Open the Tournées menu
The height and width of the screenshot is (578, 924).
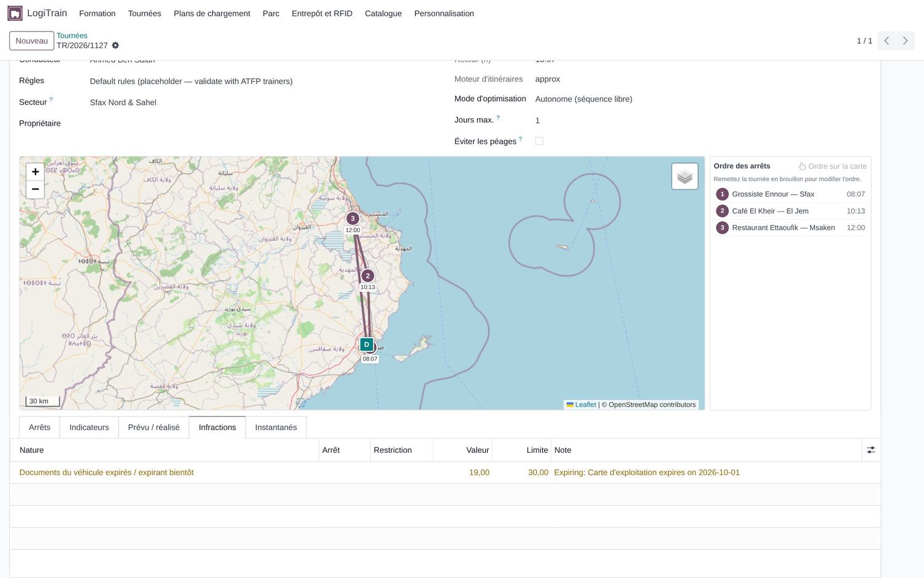[x=145, y=14]
